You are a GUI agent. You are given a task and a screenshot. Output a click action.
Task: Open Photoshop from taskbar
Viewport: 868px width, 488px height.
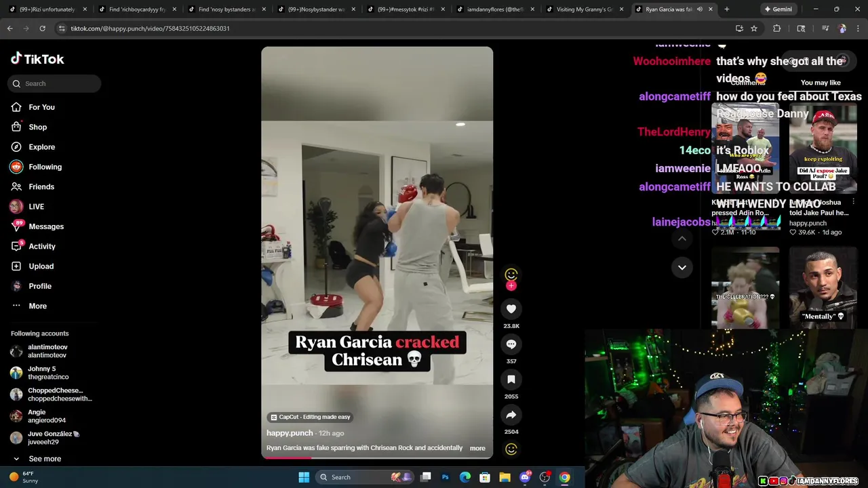[446, 477]
